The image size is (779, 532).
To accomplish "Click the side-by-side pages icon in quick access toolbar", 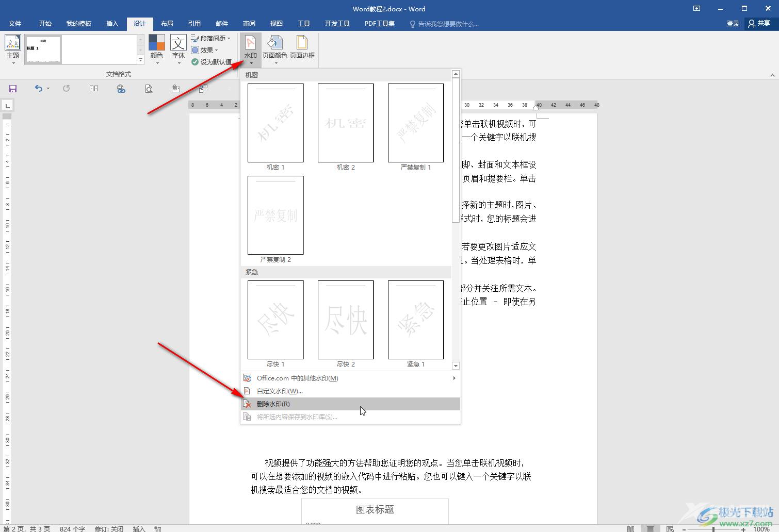I will pyautogui.click(x=94, y=89).
